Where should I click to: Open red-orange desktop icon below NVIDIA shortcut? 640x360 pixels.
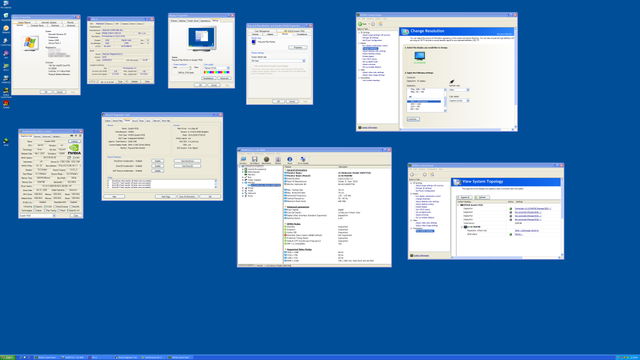[6, 103]
